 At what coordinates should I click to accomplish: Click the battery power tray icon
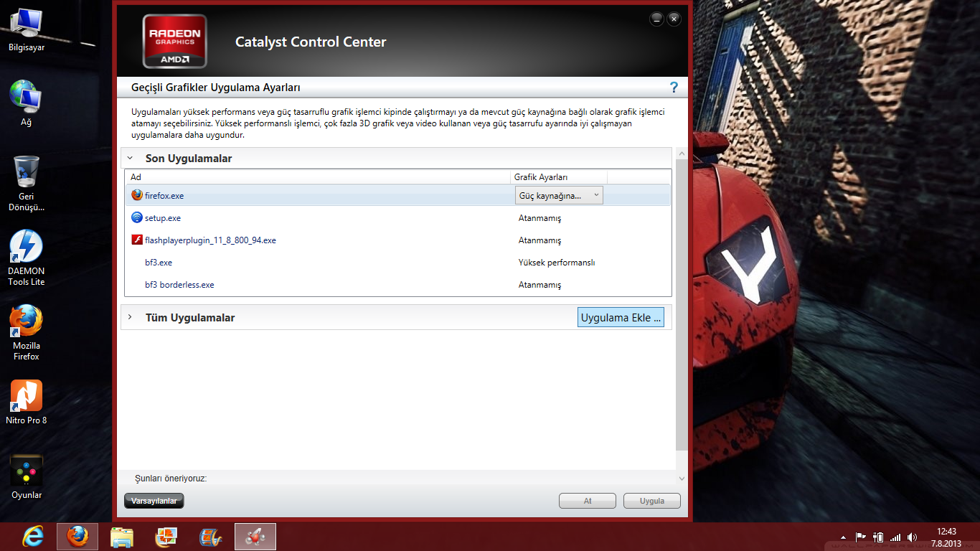point(877,537)
